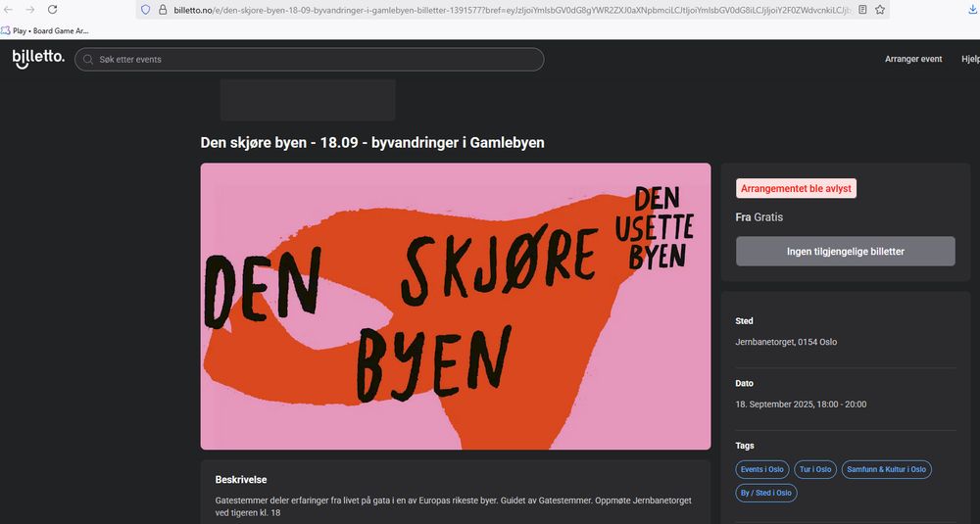Click 'Ingen tilgjengelige billetter' button
The width and height of the screenshot is (980, 524).
(846, 251)
